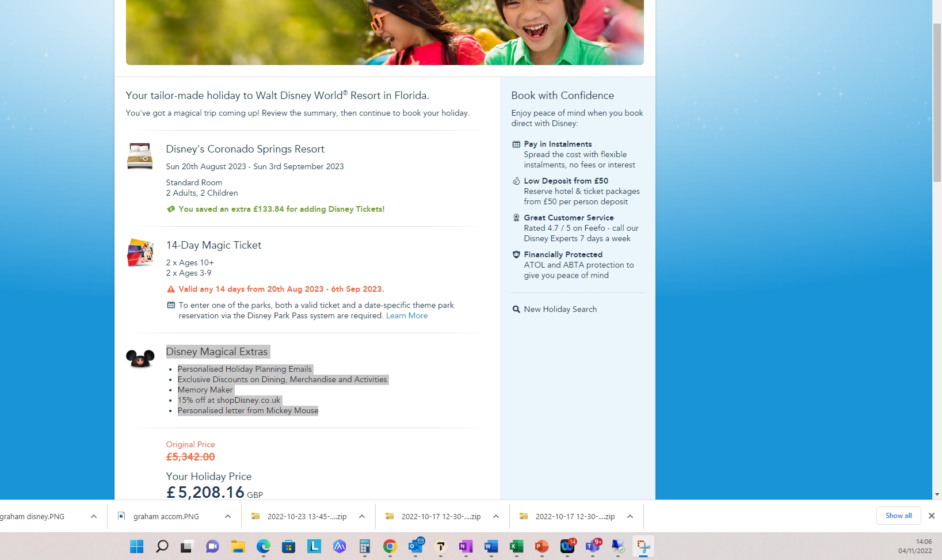The width and height of the screenshot is (942, 560).
Task: Start a New Holiday Search
Action: coord(560,309)
